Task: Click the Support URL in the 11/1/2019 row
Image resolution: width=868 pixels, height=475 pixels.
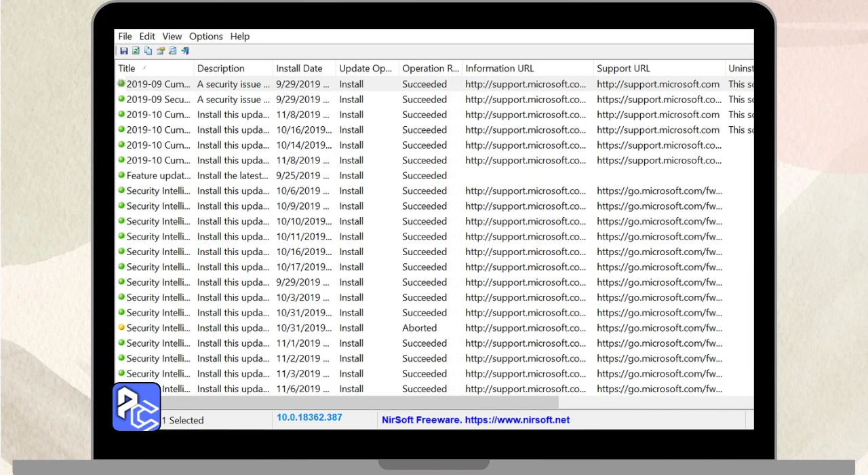Action: coord(659,343)
